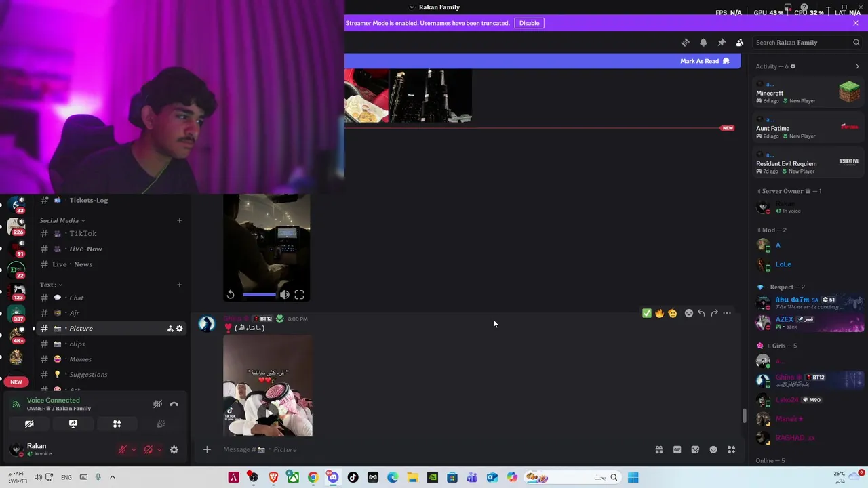Dismiss the Streamer Mode banner
Image resolution: width=868 pixels, height=488 pixels.
[x=856, y=23]
